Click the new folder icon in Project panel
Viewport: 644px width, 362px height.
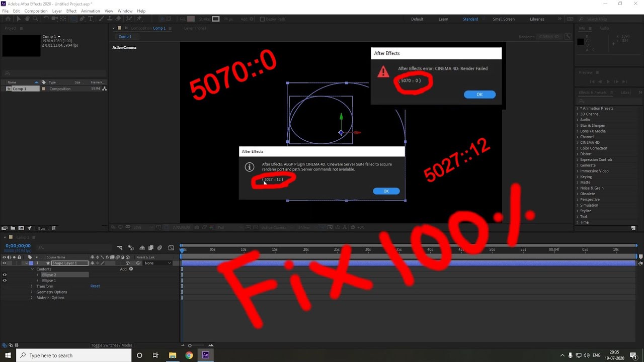pos(13,228)
